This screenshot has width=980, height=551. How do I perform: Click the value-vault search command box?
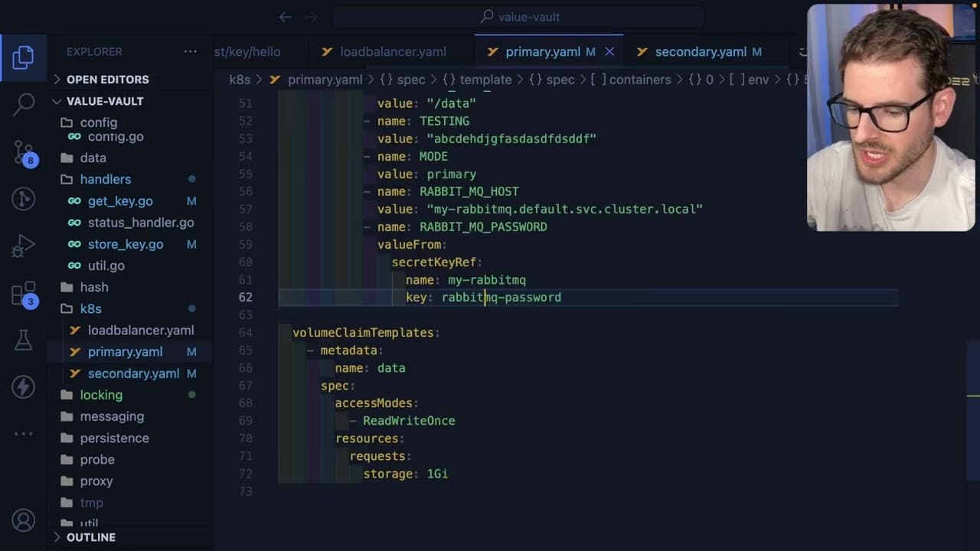[x=518, y=17]
